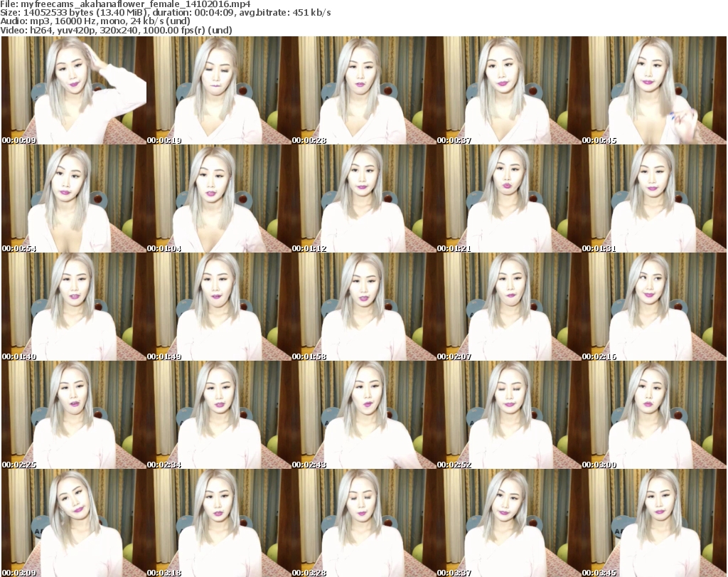Choose the thumbnail stamped 00:03:00
The height and width of the screenshot is (577, 728).
(x=654, y=415)
